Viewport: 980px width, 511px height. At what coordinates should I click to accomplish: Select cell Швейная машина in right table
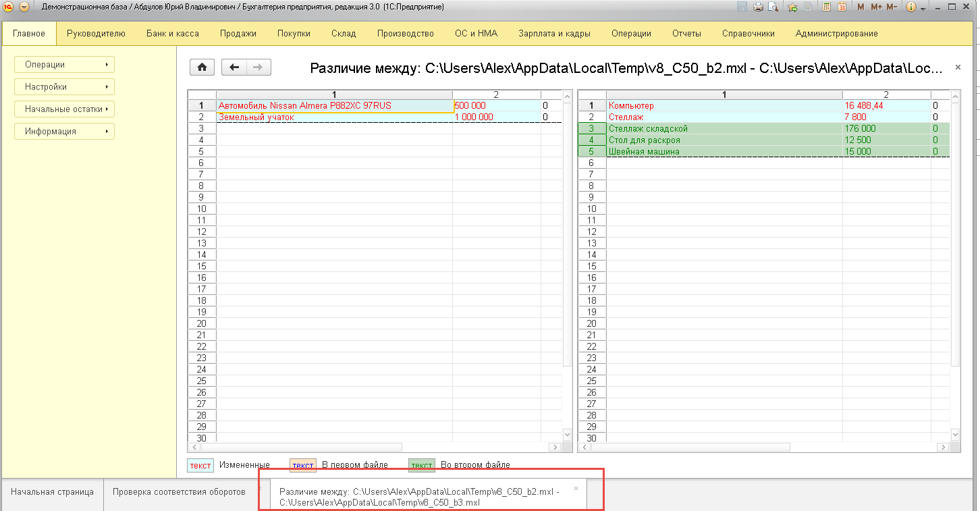pyautogui.click(x=724, y=151)
